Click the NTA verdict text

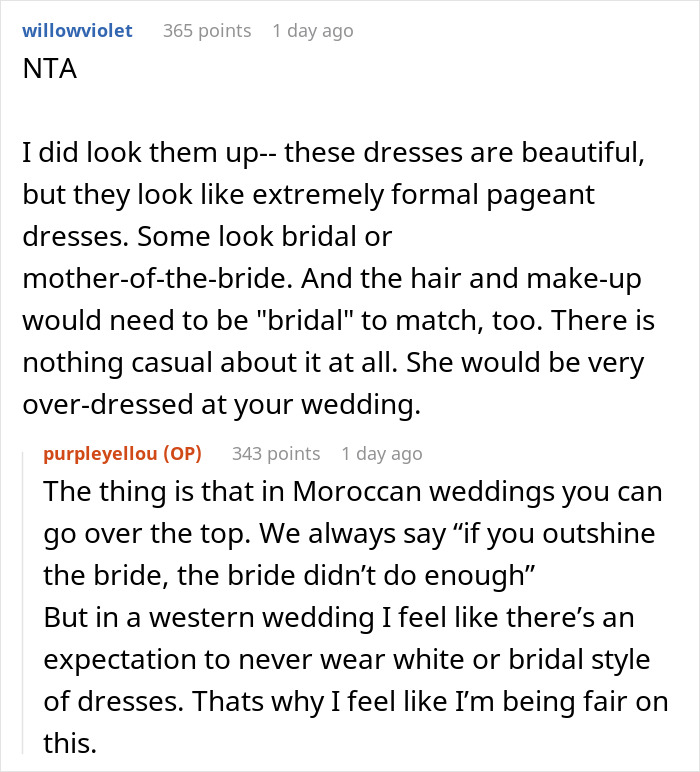pyautogui.click(x=43, y=71)
